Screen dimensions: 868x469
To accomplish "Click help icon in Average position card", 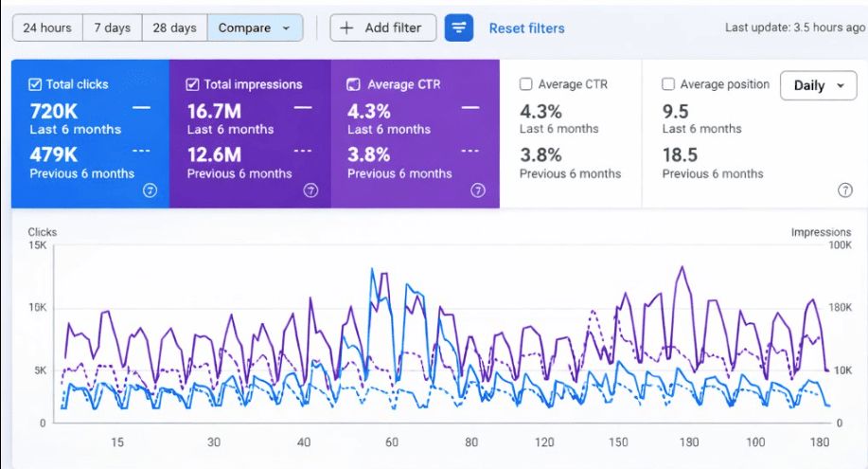I will [x=845, y=190].
